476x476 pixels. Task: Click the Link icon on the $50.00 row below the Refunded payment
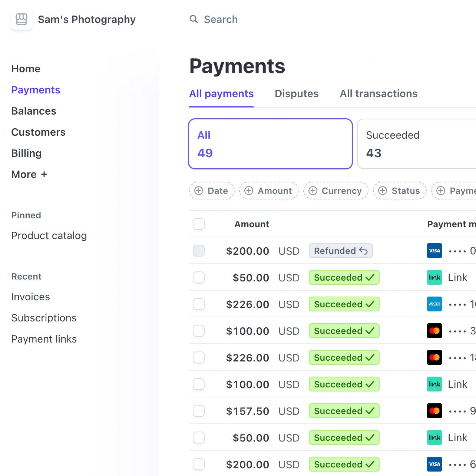point(434,278)
